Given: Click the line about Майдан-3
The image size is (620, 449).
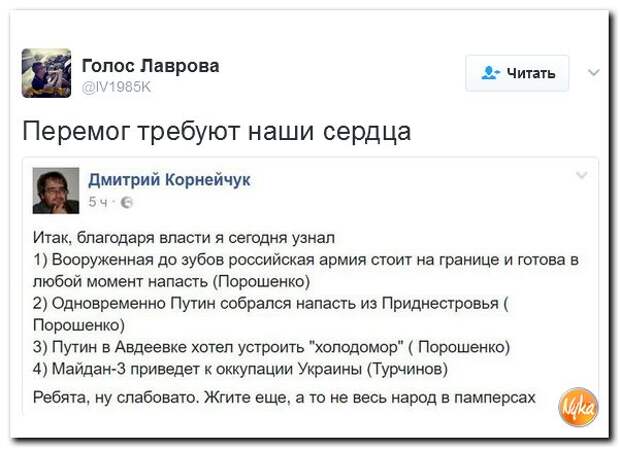Looking at the screenshot, I should 240,369.
